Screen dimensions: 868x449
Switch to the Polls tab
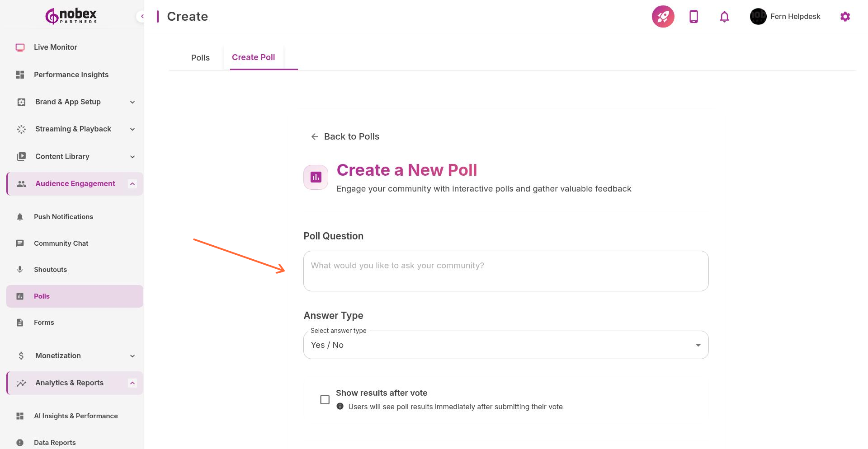(200, 57)
